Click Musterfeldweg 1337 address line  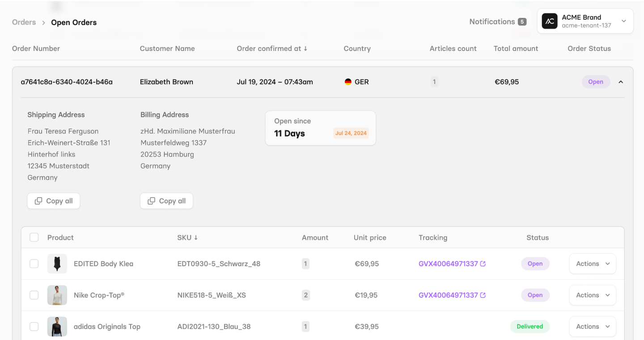point(174,143)
